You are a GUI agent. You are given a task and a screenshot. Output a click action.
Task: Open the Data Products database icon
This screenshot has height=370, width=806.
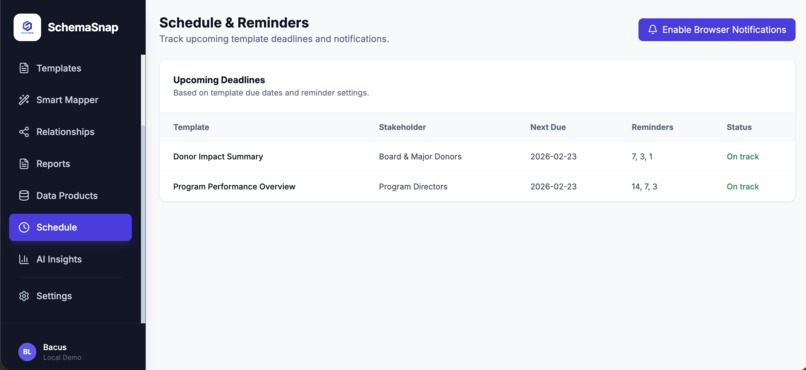click(x=24, y=195)
